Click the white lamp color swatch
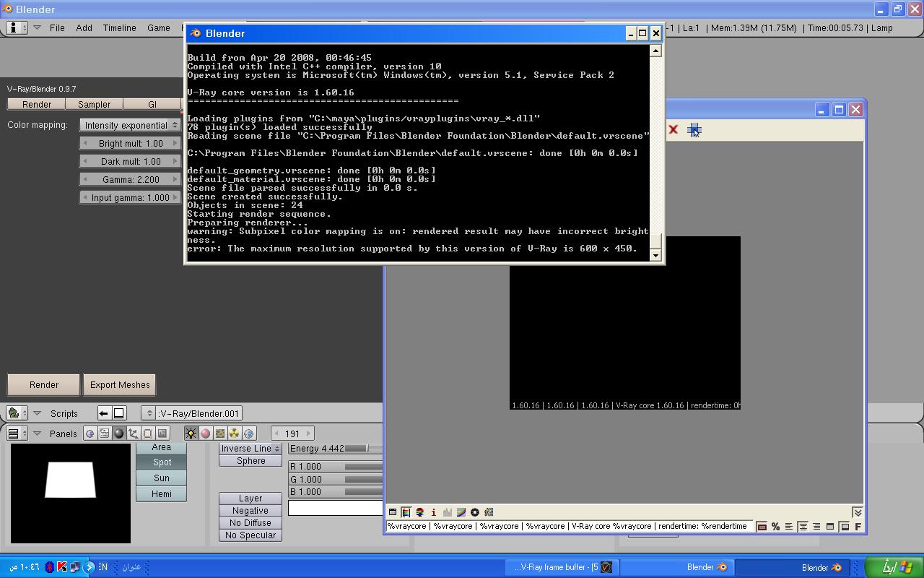The width and height of the screenshot is (924, 578). pos(336,508)
